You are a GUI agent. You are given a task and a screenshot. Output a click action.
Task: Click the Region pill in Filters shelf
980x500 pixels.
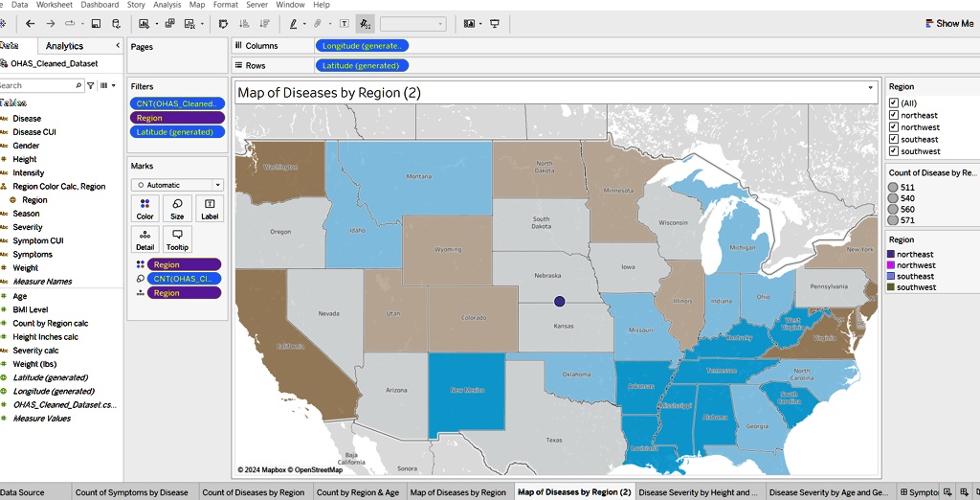(177, 118)
